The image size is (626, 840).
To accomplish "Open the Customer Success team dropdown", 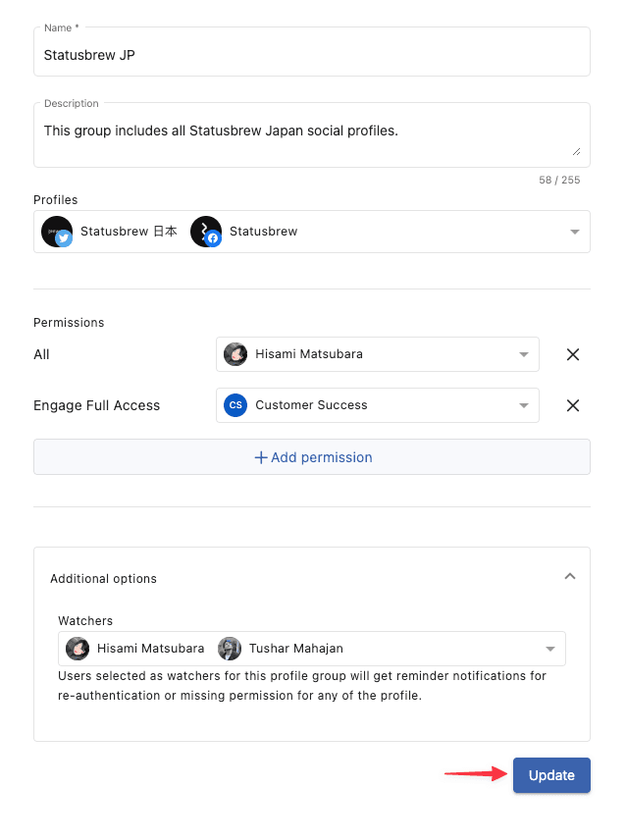I will pyautogui.click(x=377, y=405).
